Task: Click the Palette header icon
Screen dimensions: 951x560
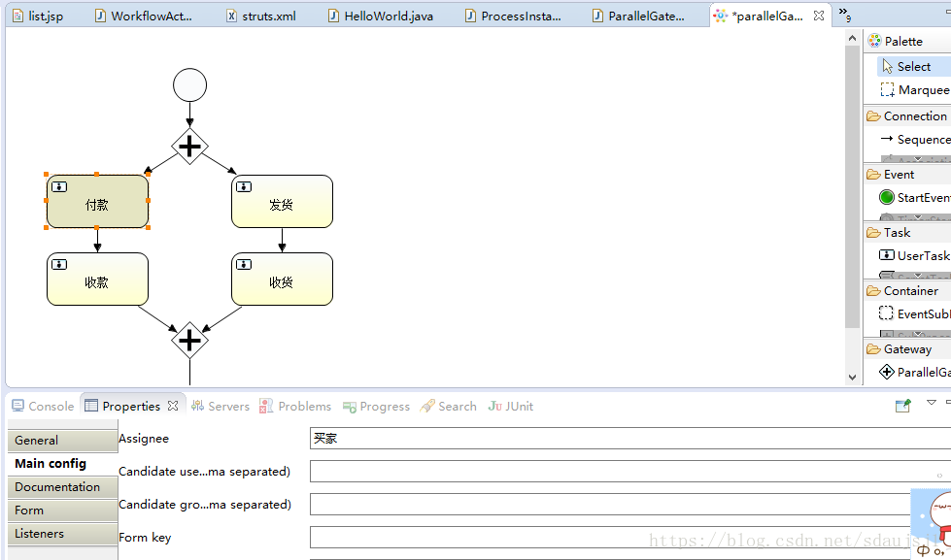Action: (874, 41)
